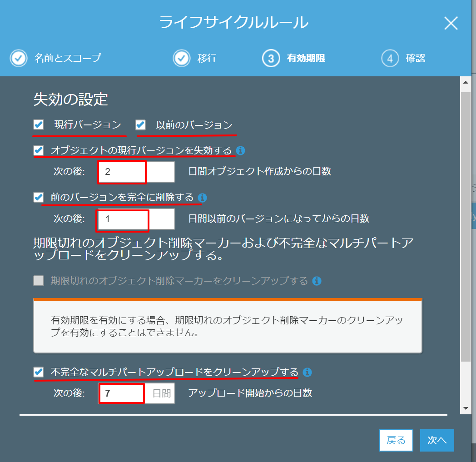Click step 1 checkmark icon for 名前とスコープ
The height and width of the screenshot is (462, 476).
[x=19, y=58]
